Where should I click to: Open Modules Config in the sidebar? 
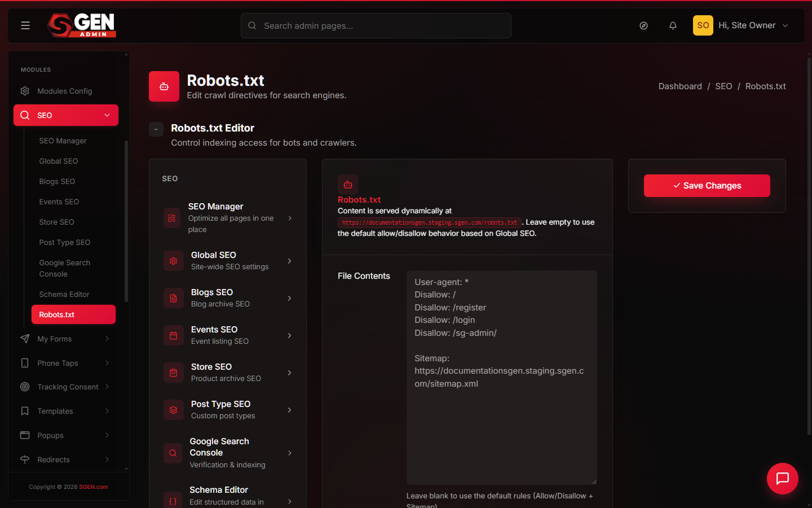point(66,91)
